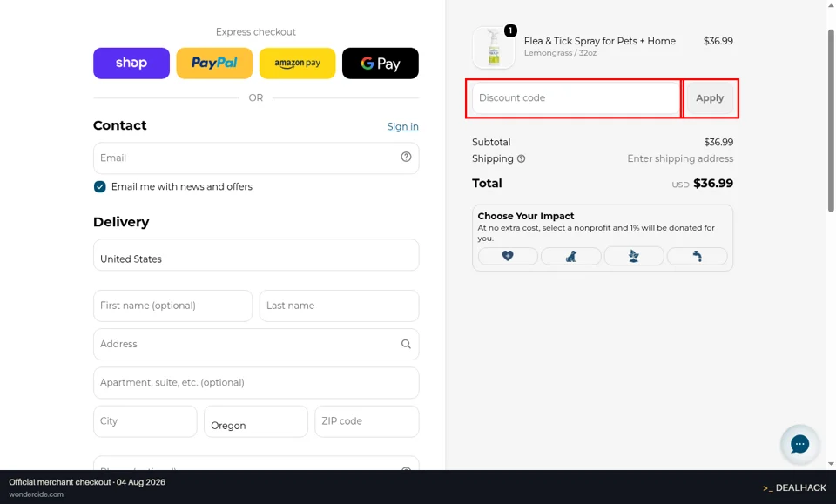Choose PayPal express checkout
The height and width of the screenshot is (504, 836).
214,64
